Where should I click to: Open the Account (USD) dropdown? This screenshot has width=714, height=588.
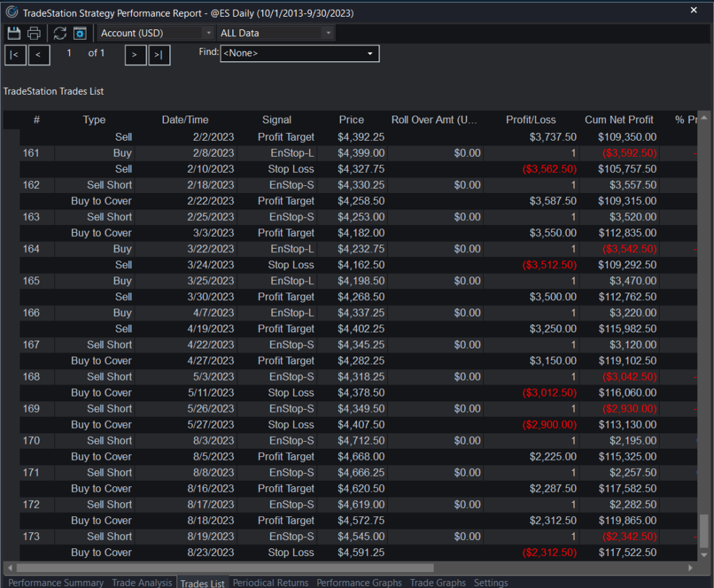[x=156, y=33]
